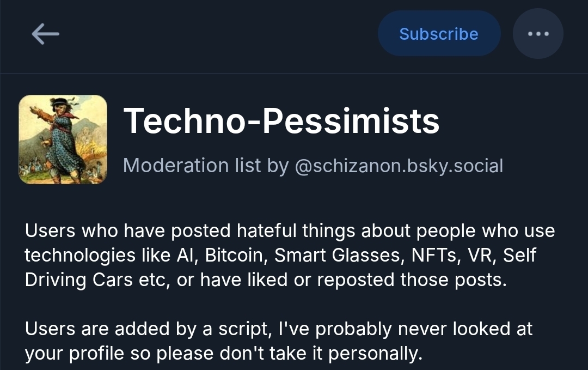
Task: Open the Techno-Pessimists list avatar image
Action: pyautogui.click(x=63, y=139)
